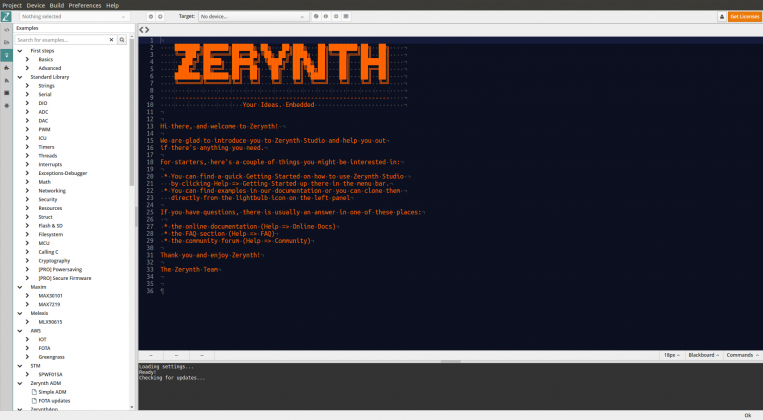Open the code view sidebar icon
The height and width of the screenshot is (420, 763).
6,30
